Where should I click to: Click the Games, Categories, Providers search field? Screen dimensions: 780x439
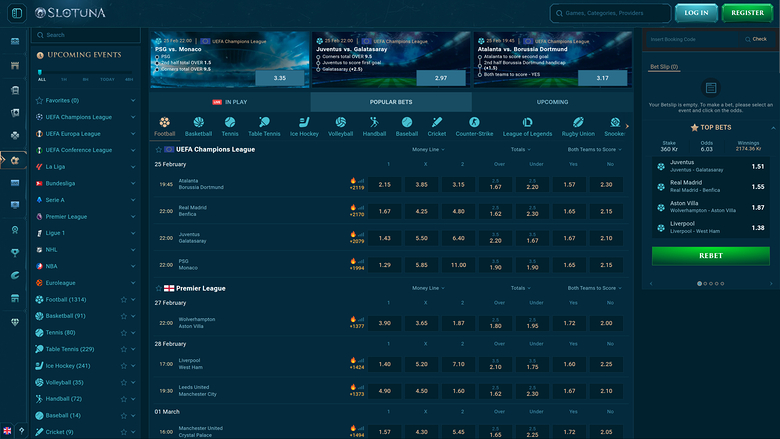tap(610, 13)
